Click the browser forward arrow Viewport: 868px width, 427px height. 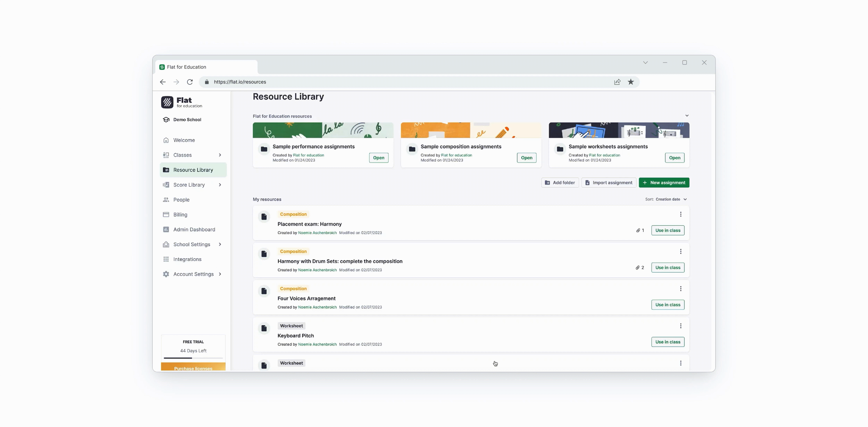(176, 82)
